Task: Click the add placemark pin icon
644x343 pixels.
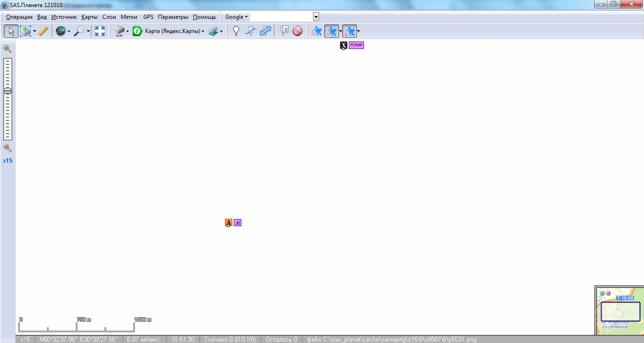Action: [236, 32]
